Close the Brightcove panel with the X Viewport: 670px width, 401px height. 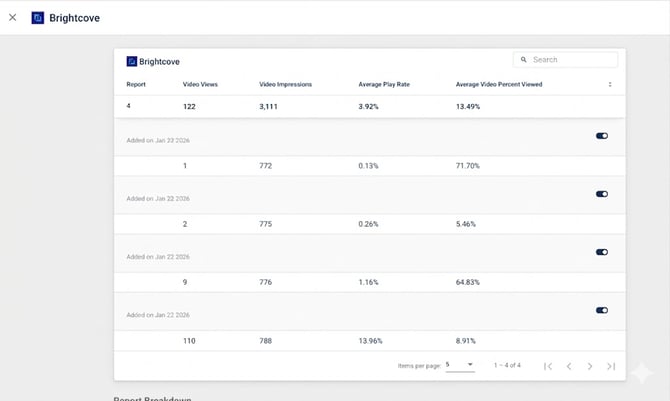click(12, 18)
